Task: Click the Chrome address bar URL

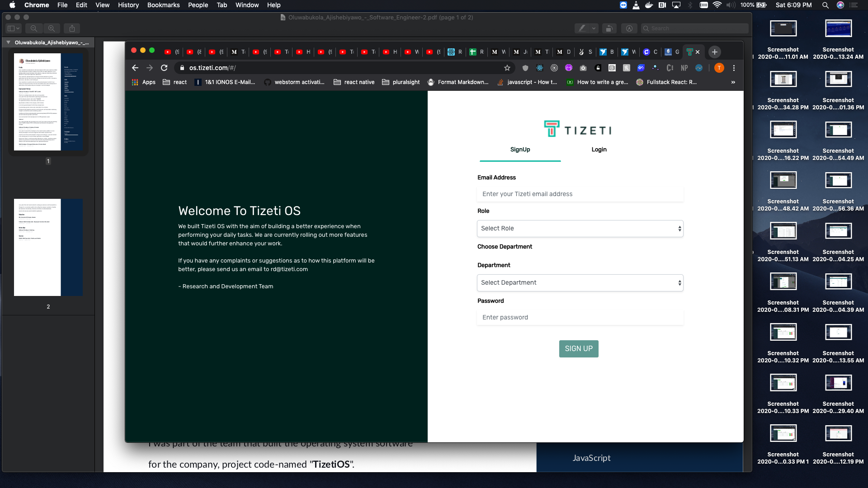Action: click(212, 68)
